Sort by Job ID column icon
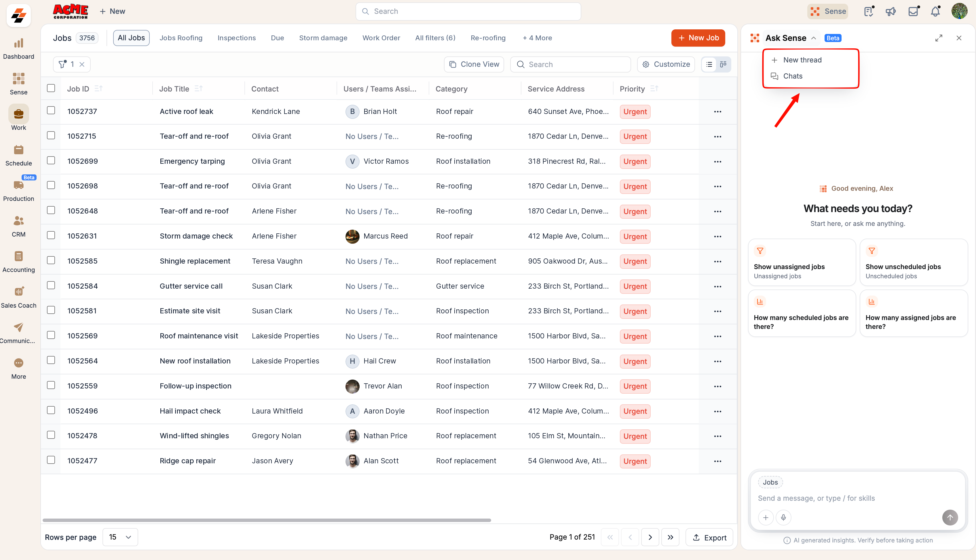Image resolution: width=976 pixels, height=560 pixels. 98,88
